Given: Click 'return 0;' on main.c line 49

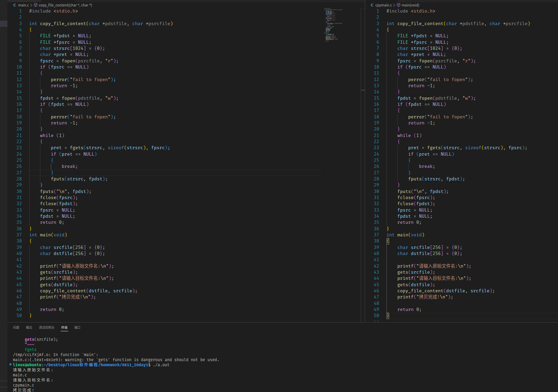Looking at the screenshot, I should (52, 309).
